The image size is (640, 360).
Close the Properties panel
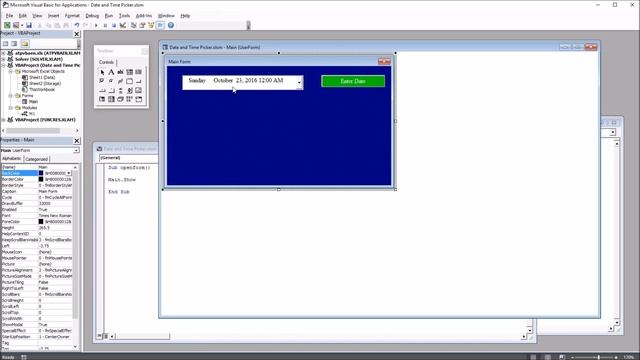pyautogui.click(x=76, y=141)
